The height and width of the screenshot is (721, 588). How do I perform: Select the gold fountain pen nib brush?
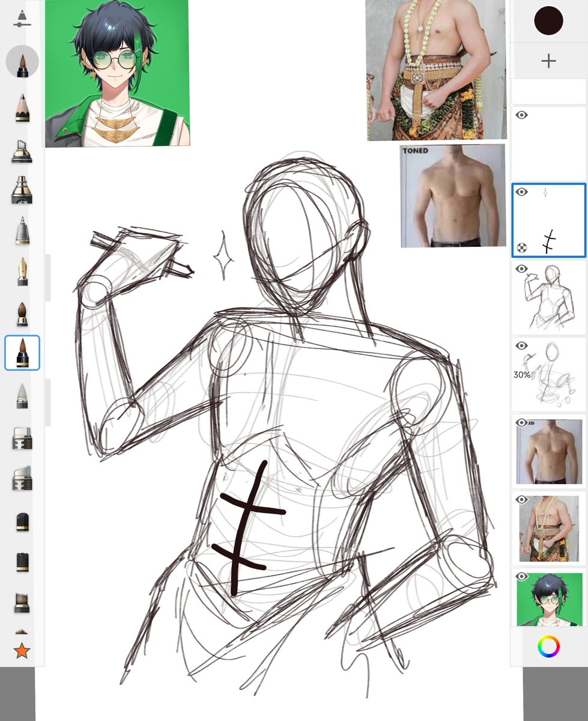tap(22, 272)
